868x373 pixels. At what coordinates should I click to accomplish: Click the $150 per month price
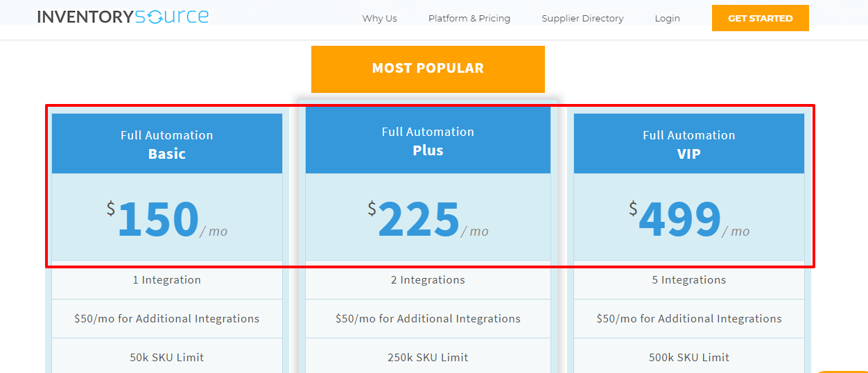(167, 219)
